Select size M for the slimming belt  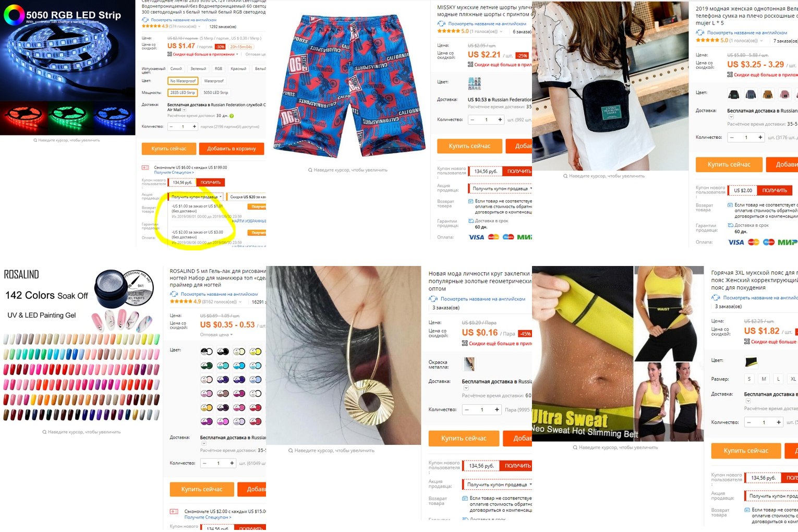(x=764, y=379)
